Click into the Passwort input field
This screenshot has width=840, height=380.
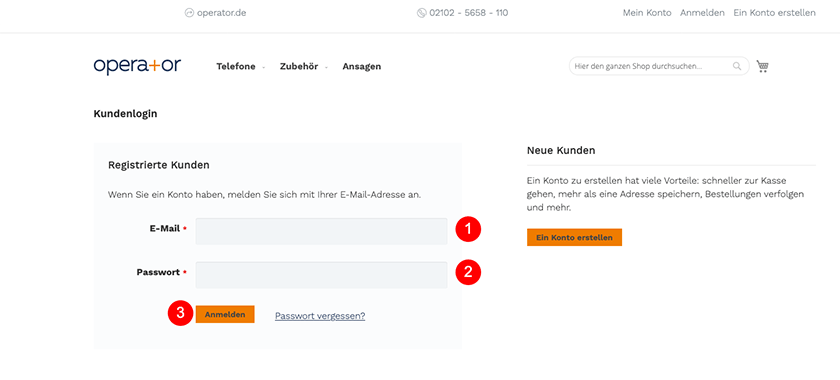321,275
